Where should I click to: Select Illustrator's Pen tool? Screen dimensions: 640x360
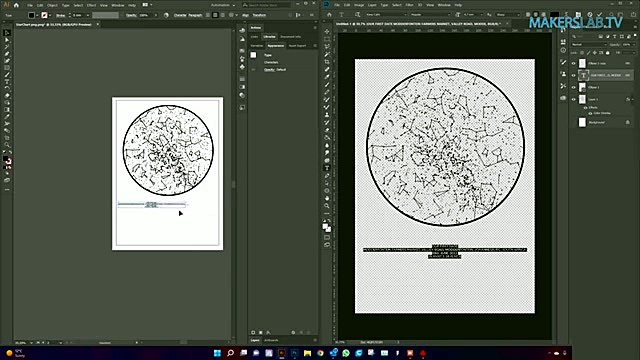7,54
